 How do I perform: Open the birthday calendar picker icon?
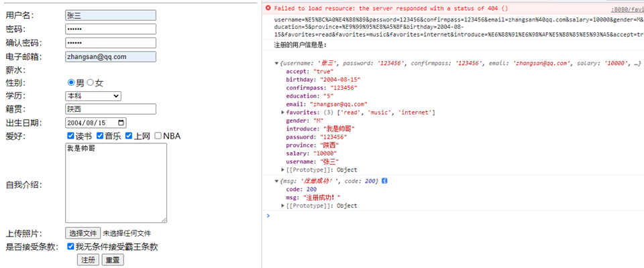click(121, 123)
